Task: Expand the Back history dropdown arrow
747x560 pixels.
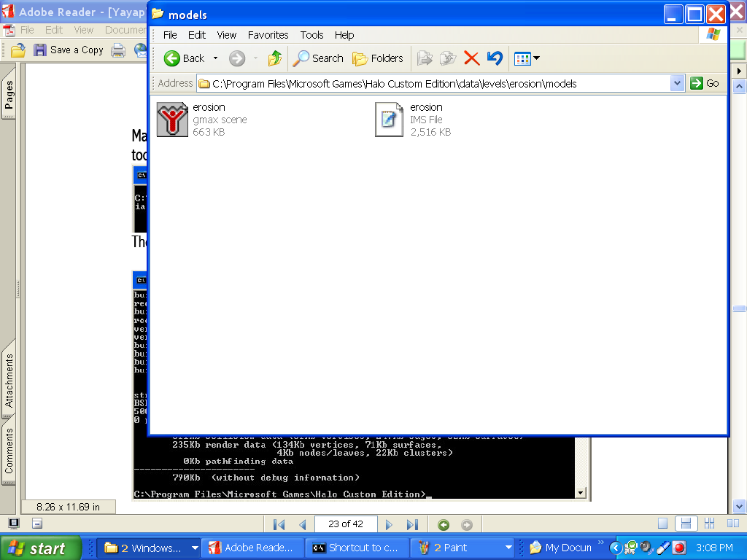Action: [x=215, y=58]
